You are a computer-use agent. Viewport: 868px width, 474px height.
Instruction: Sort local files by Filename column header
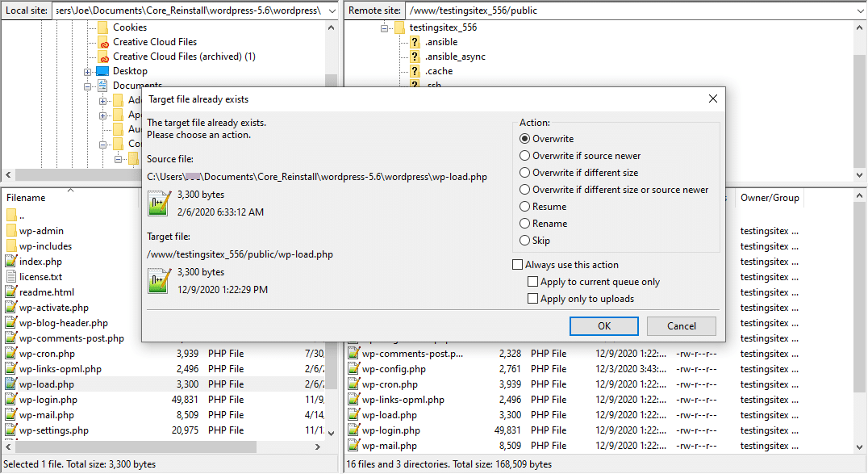tap(26, 198)
